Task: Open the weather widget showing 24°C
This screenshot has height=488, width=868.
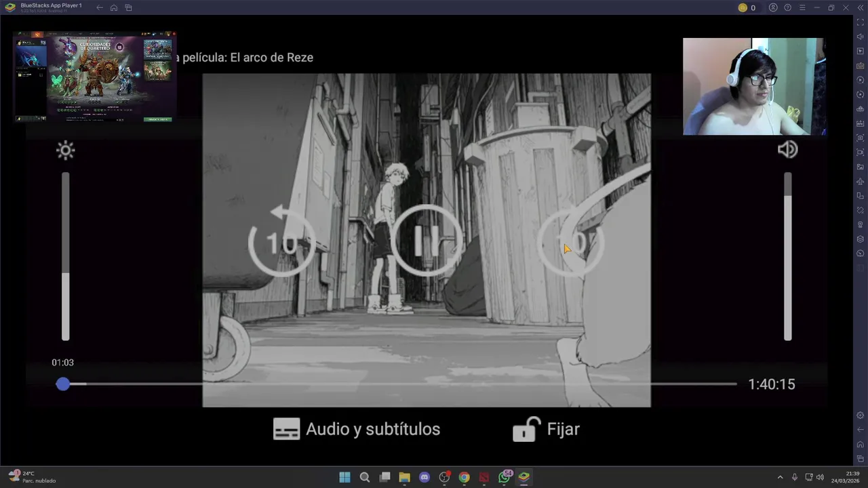Action: coord(32,477)
